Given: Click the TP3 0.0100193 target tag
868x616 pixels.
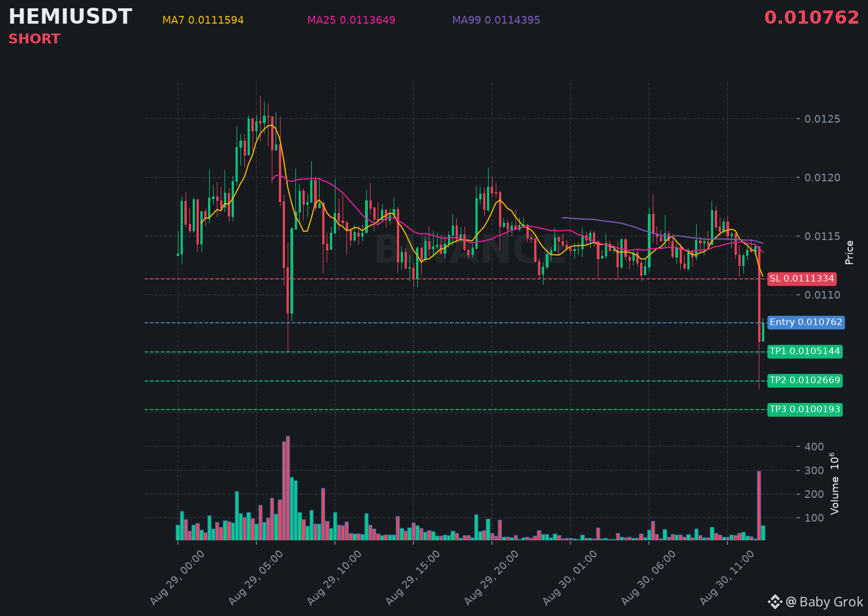Looking at the screenshot, I should pyautogui.click(x=805, y=410).
